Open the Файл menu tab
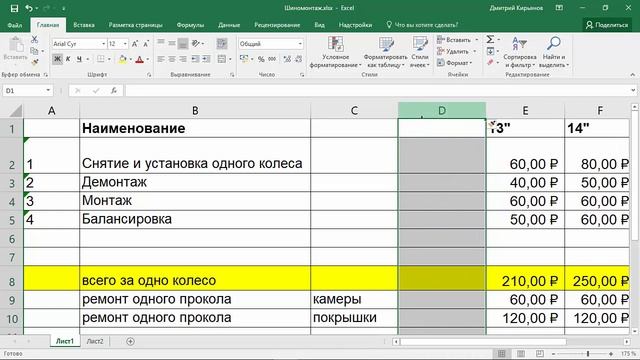Image resolution: width=640 pixels, height=360 pixels. click(15, 25)
